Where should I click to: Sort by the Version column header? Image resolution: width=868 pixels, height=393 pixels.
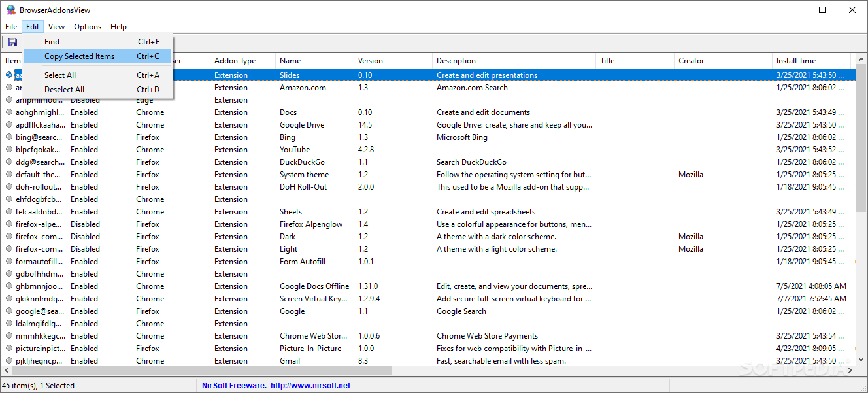[x=393, y=61]
